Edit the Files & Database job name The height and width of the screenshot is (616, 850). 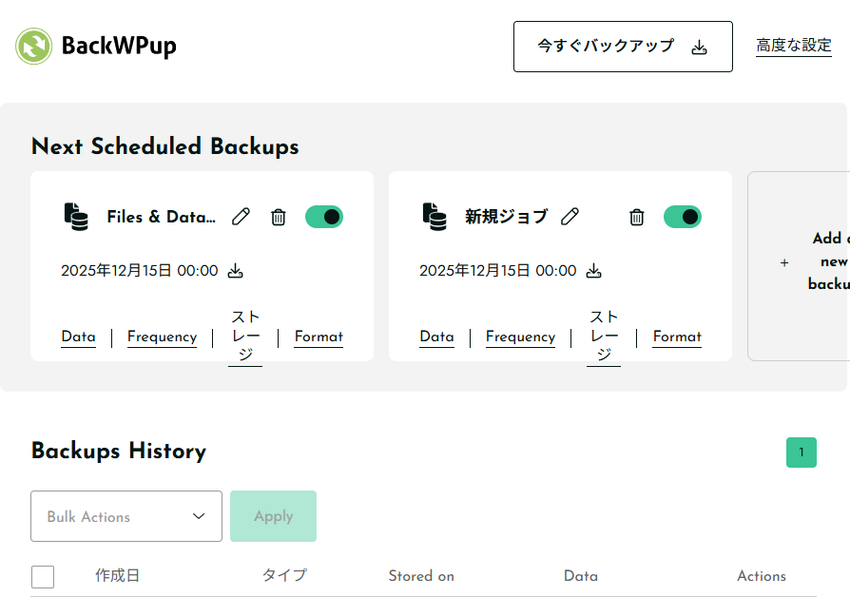click(241, 217)
